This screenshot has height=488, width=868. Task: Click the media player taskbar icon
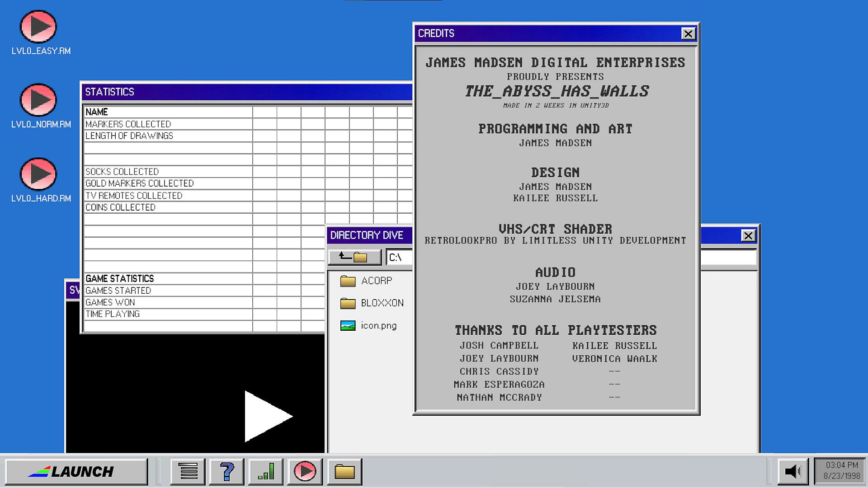[305, 471]
